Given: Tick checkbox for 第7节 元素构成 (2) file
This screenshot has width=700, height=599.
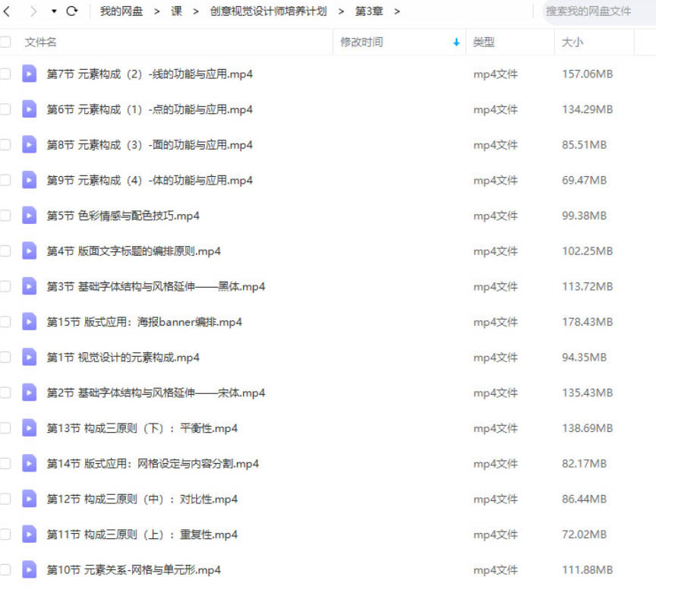Looking at the screenshot, I should pyautogui.click(x=5, y=74).
